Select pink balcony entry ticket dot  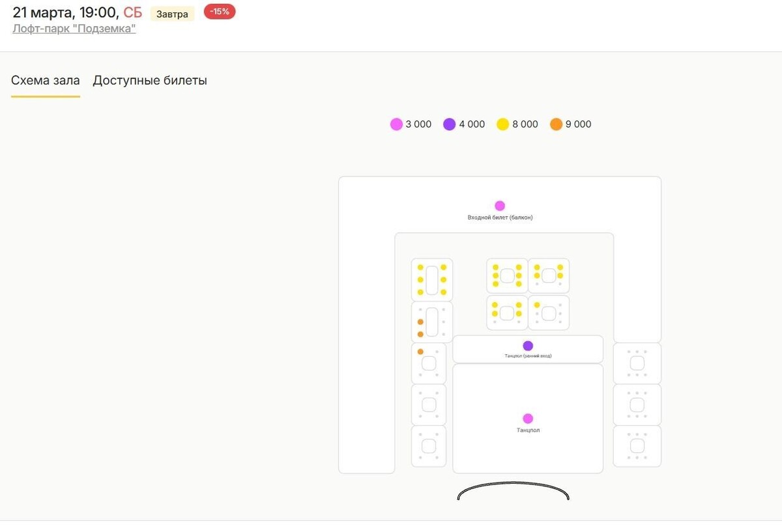coord(500,206)
